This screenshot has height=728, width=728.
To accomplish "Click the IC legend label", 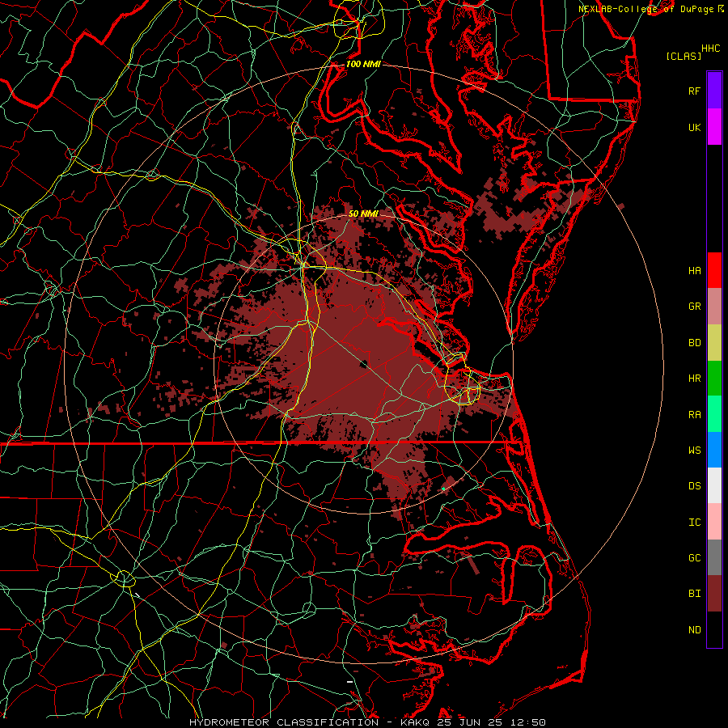I will coord(694,523).
